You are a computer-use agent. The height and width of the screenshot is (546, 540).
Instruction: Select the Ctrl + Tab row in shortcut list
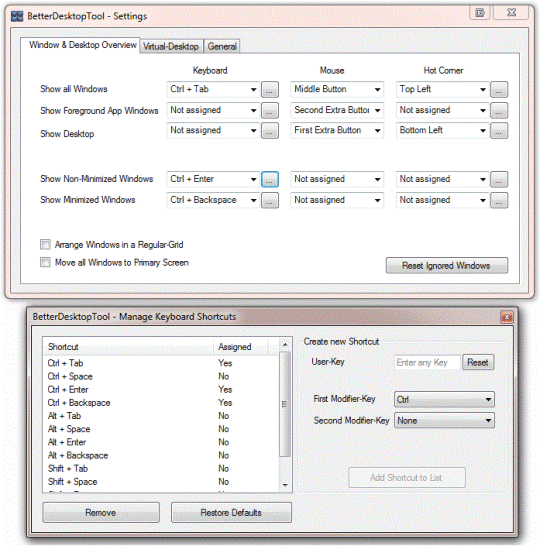(x=161, y=363)
